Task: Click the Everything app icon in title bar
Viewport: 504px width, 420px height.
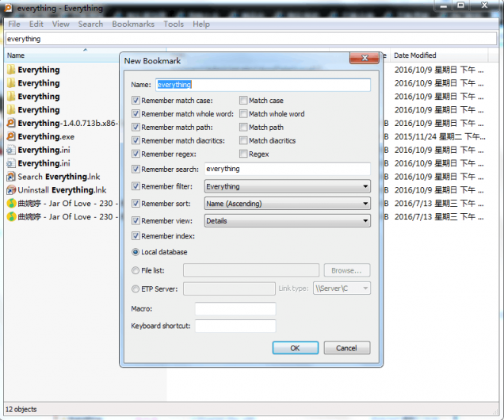Action: tap(9, 8)
